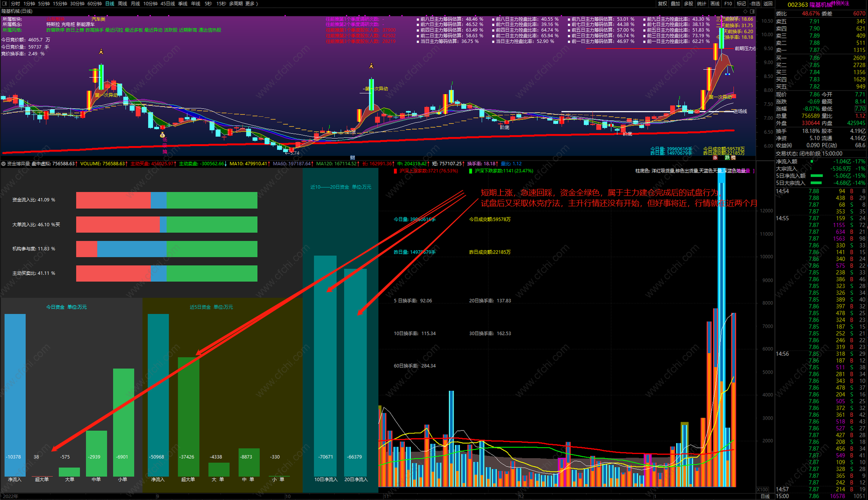Screen dimensions: 868x500
Task: Click the 主动买卖比 ratio bar
Action: [x=167, y=273]
